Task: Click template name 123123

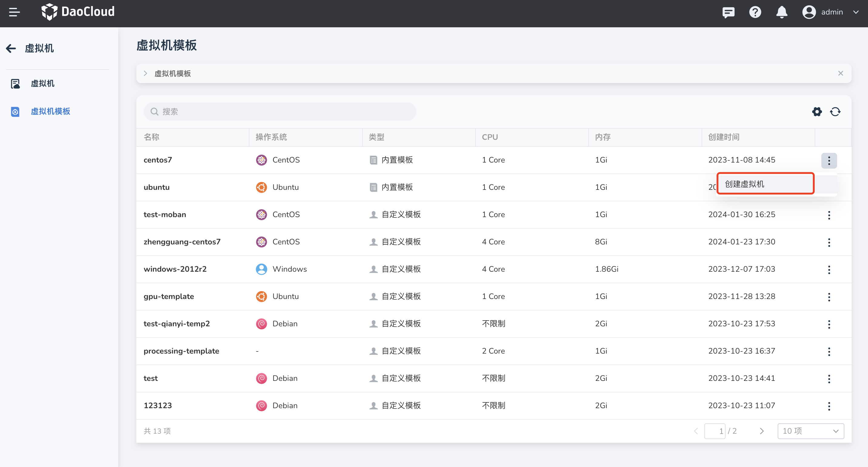Action: (x=158, y=406)
